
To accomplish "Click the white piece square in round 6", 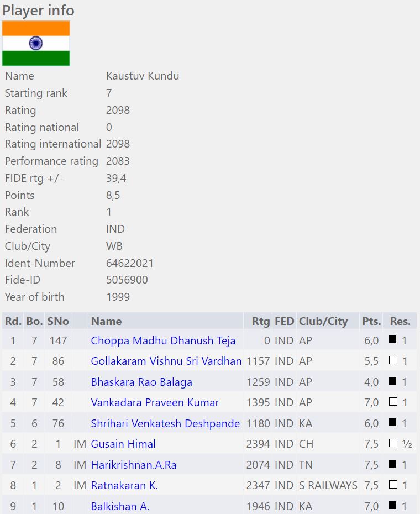I will point(393,443).
